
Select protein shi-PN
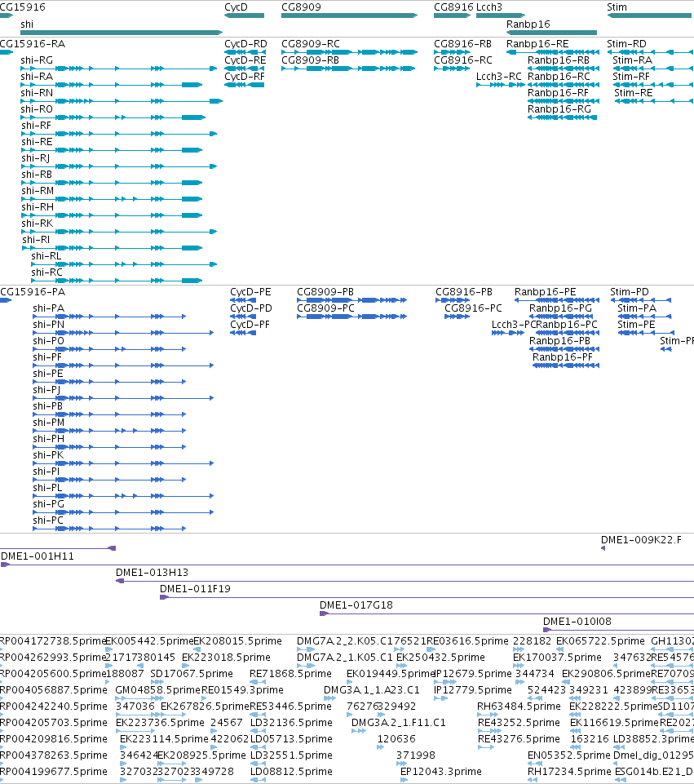pyautogui.click(x=123, y=333)
